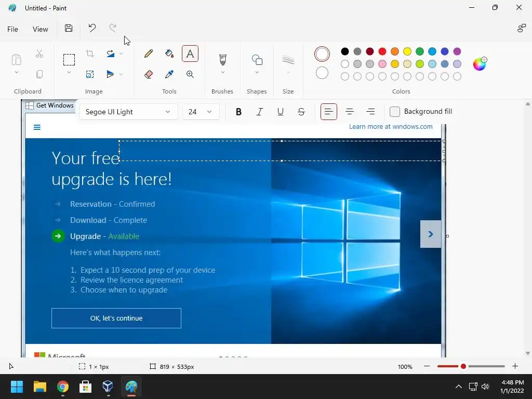
Task: Click the Resize and skew icon
Action: click(90, 74)
